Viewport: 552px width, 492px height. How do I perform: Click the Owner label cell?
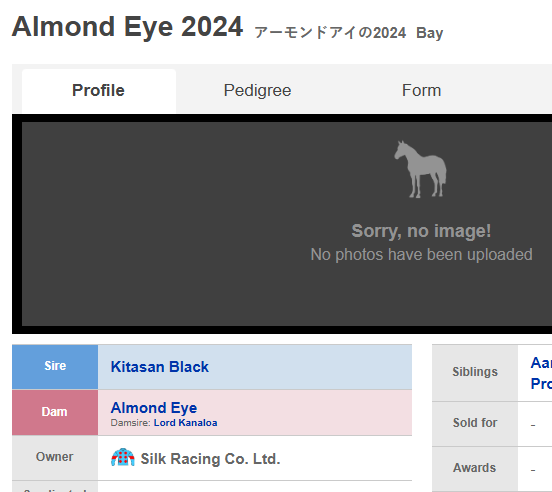[x=55, y=458]
